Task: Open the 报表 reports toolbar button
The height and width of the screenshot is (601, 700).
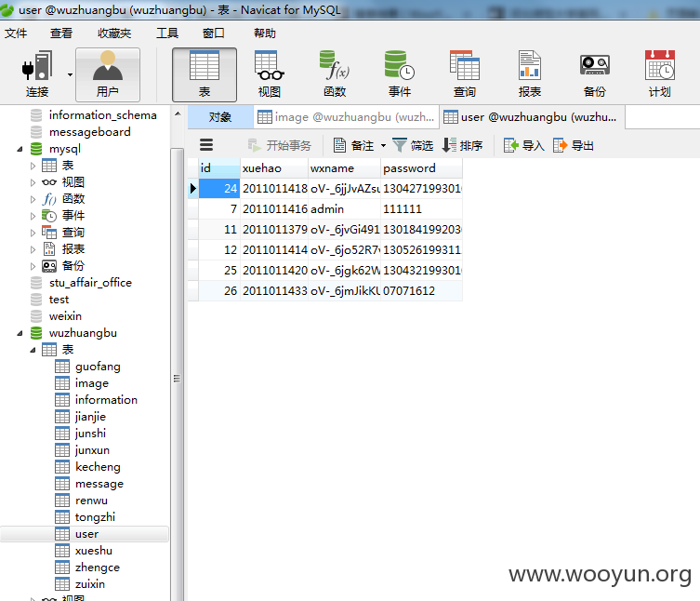Action: [530, 74]
